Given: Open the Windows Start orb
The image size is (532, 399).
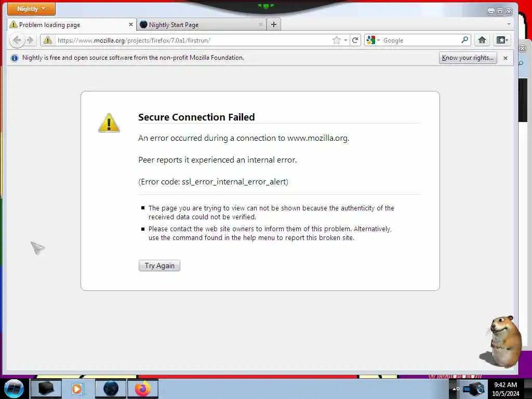Looking at the screenshot, I should pos(14,389).
